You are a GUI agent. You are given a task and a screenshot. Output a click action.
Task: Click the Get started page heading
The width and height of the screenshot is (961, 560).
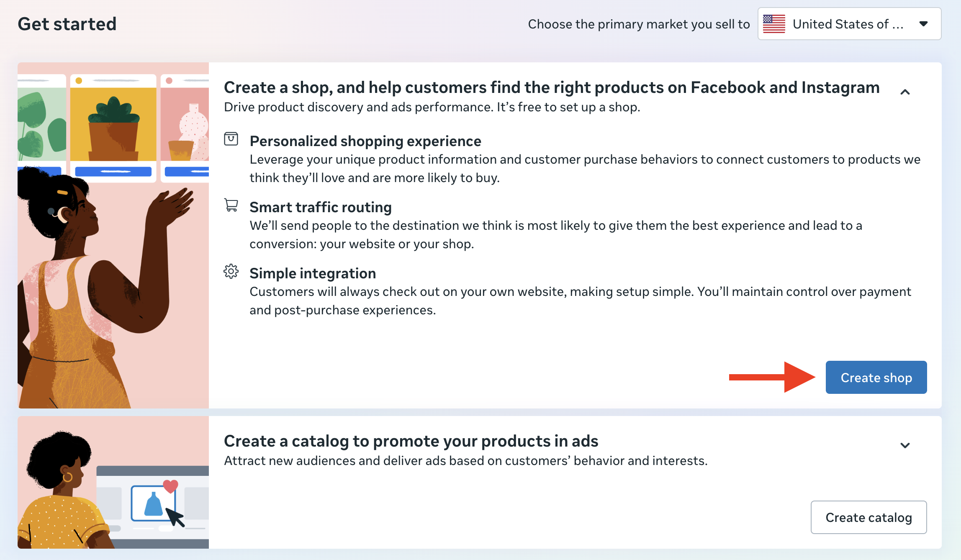(x=67, y=24)
